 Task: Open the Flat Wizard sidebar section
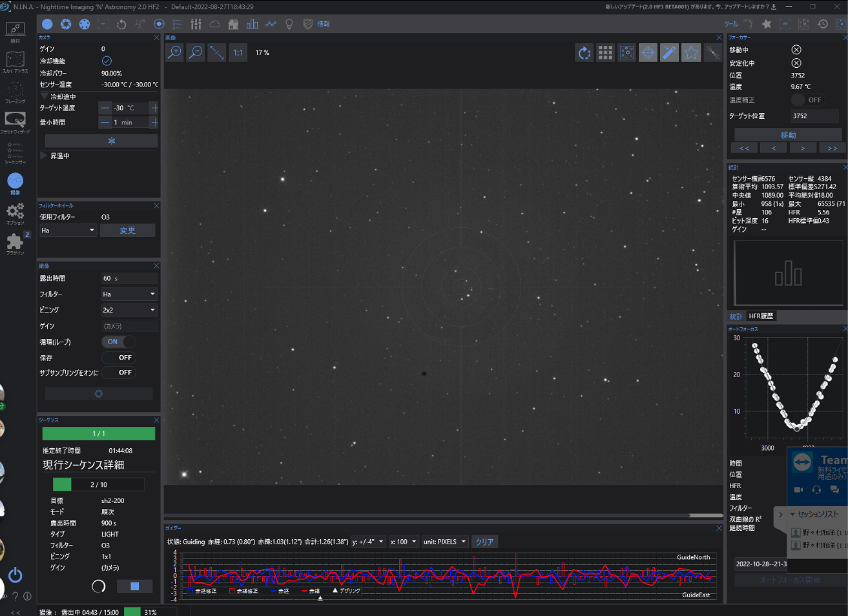15,121
